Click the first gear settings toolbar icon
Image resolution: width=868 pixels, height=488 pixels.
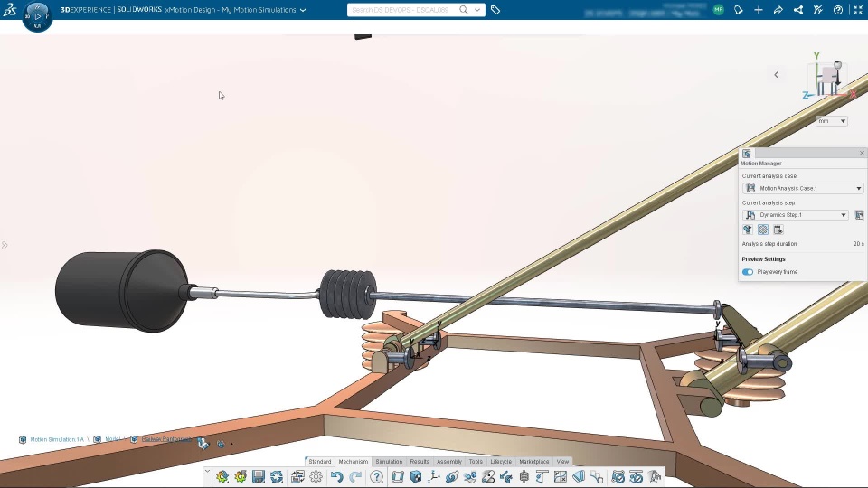[222, 477]
